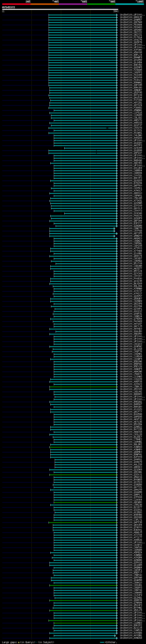Select hit UniRef100_B9KIP2
Viewport: 146px width, 644px height.
(x=131, y=625)
